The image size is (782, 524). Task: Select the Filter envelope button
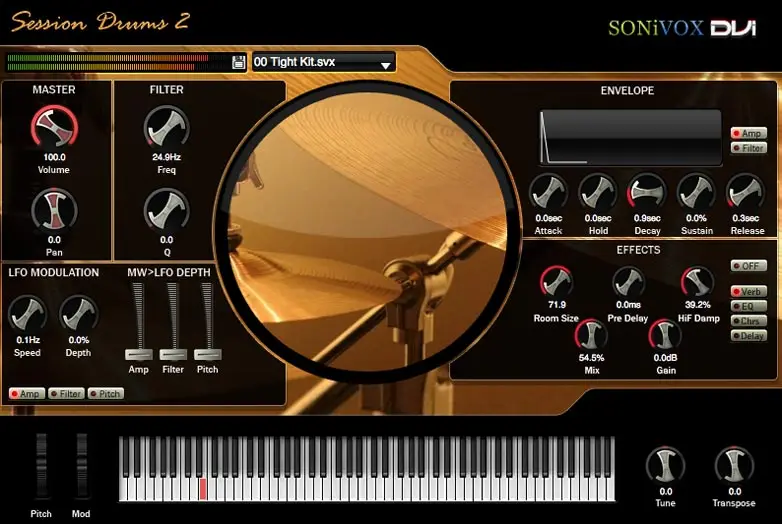click(x=749, y=148)
